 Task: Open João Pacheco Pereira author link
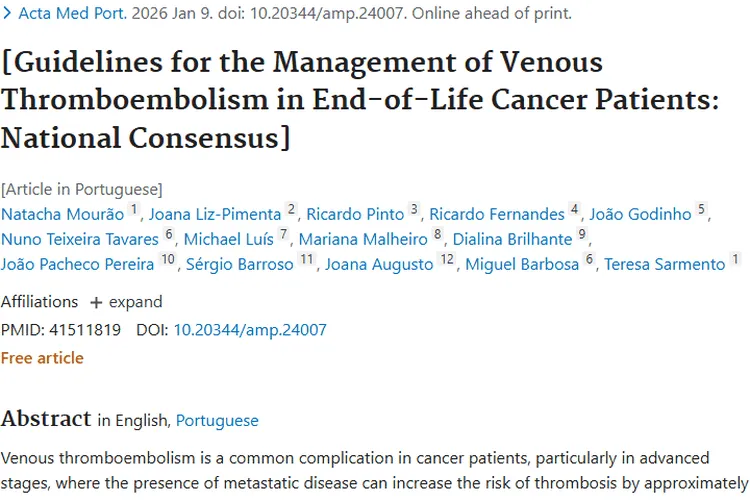tap(78, 264)
